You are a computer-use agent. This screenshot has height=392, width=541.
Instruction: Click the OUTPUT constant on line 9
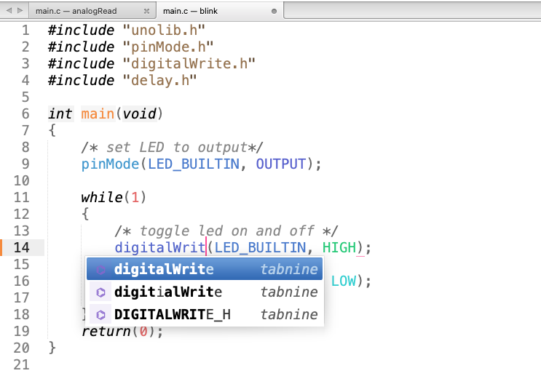pyautogui.click(x=281, y=164)
